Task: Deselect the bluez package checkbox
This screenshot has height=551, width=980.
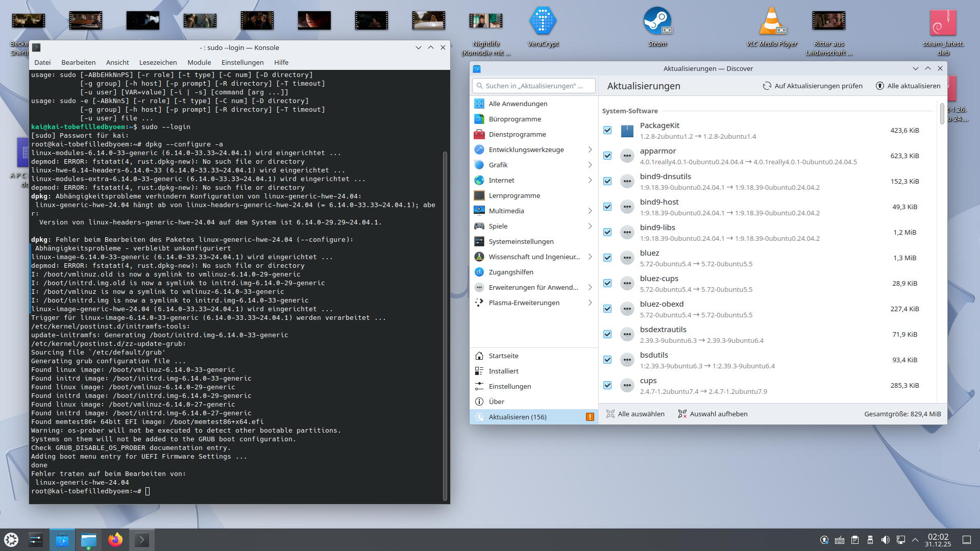Action: [x=607, y=258]
